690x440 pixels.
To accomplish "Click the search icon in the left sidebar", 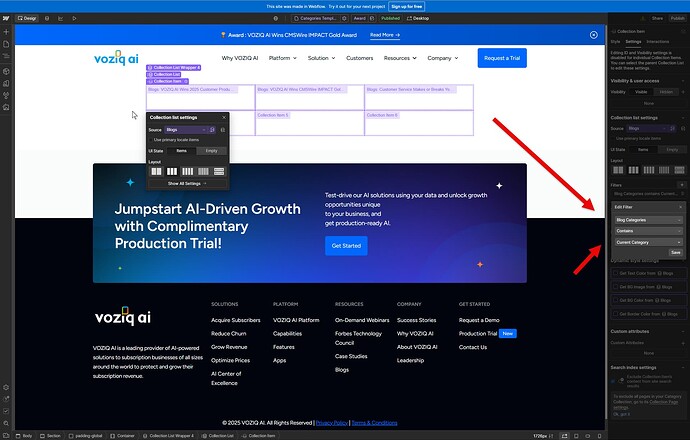I will pos(6,423).
